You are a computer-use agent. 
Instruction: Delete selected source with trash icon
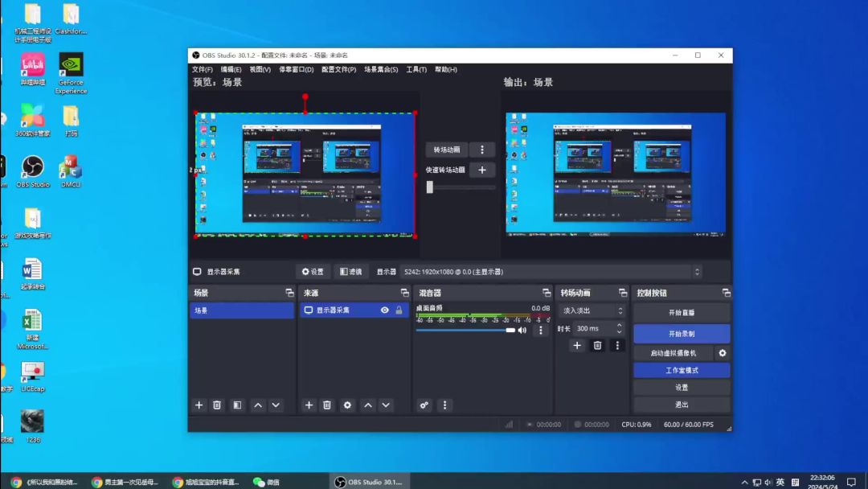[327, 405]
